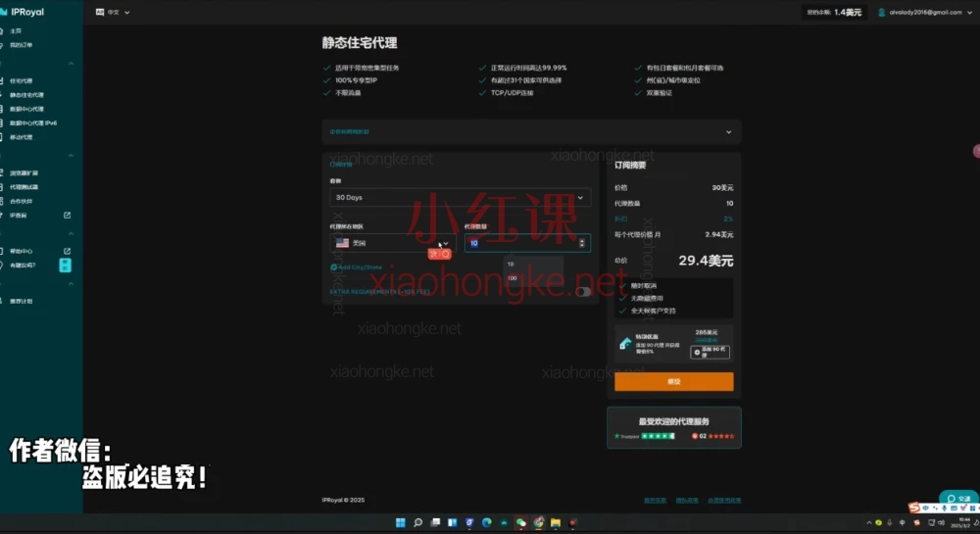This screenshot has width=980, height=534.
Task: Click the cyan badge beside 有建议吗?
Action: pyautogui.click(x=65, y=266)
